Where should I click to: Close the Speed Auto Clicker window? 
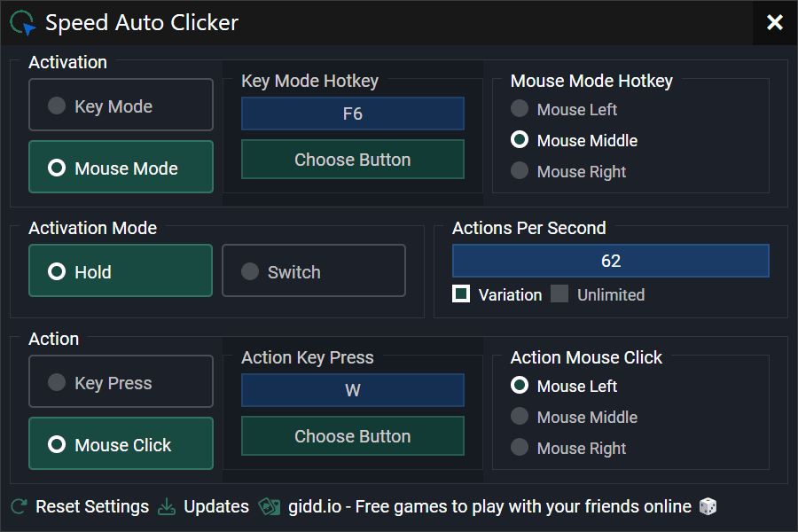pyautogui.click(x=775, y=23)
